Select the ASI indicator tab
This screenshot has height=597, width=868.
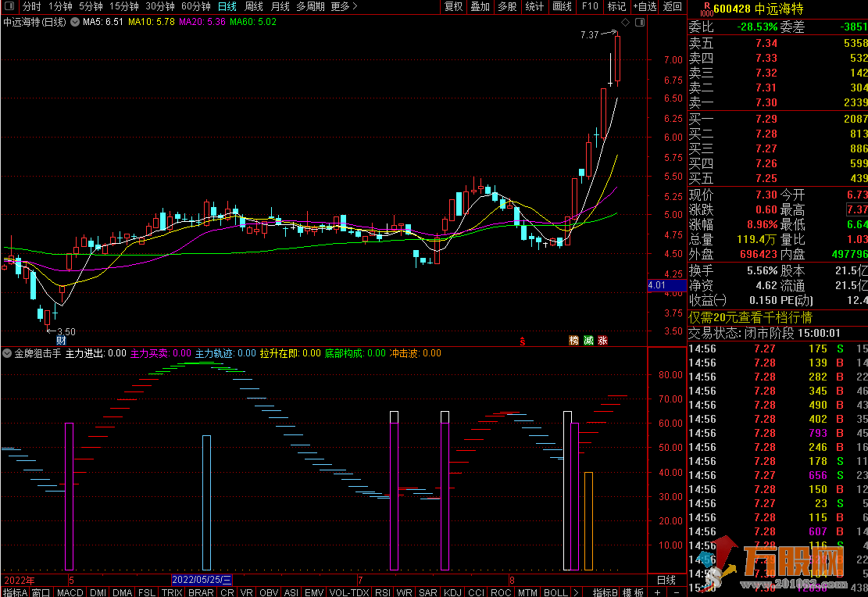pyautogui.click(x=291, y=592)
